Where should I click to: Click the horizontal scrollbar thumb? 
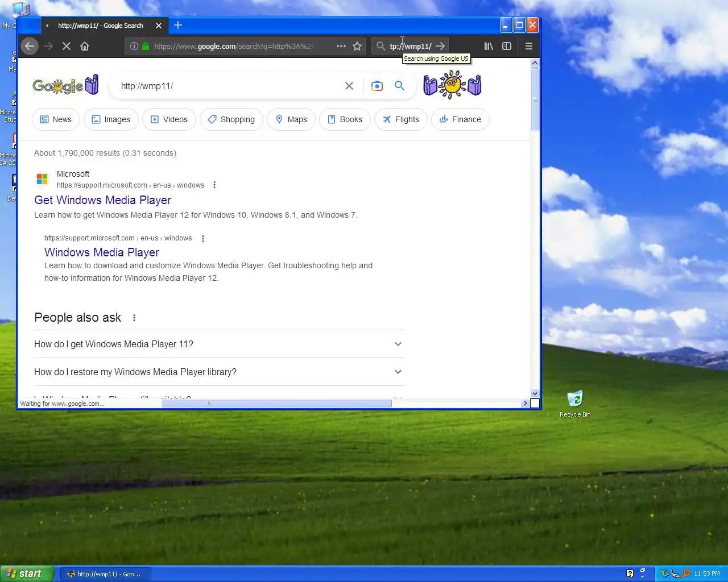point(276,403)
